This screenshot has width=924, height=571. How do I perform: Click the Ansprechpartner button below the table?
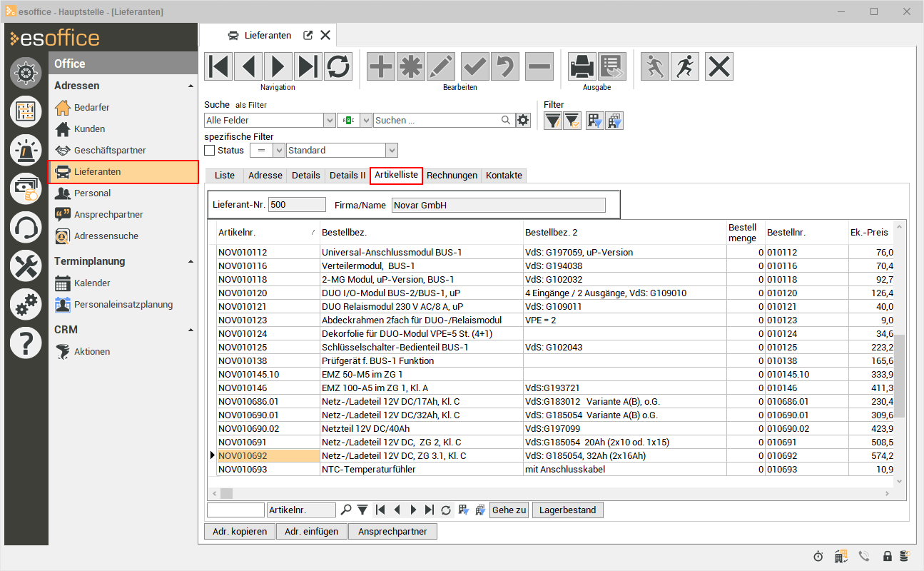pos(392,531)
